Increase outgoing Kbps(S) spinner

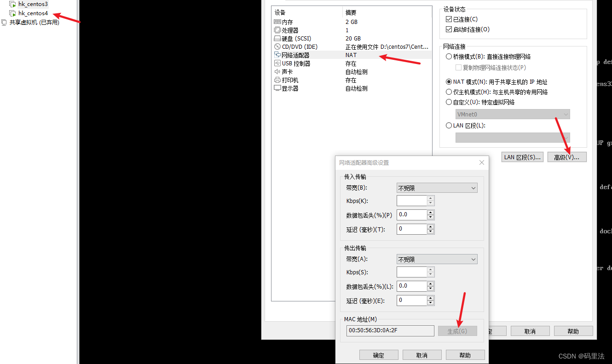(x=431, y=270)
